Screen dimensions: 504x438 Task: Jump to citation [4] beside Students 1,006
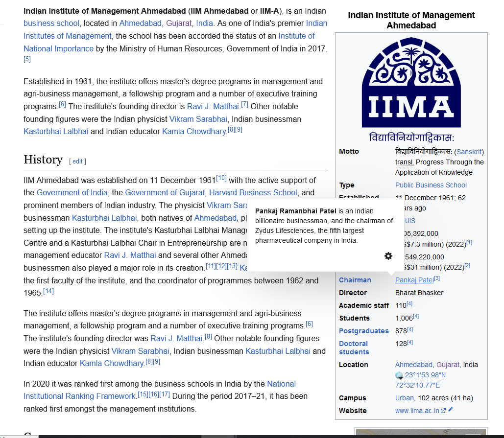click(416, 317)
